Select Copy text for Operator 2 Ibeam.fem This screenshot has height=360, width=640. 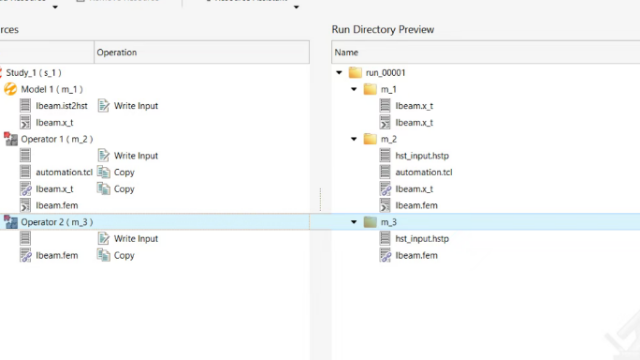pos(124,256)
